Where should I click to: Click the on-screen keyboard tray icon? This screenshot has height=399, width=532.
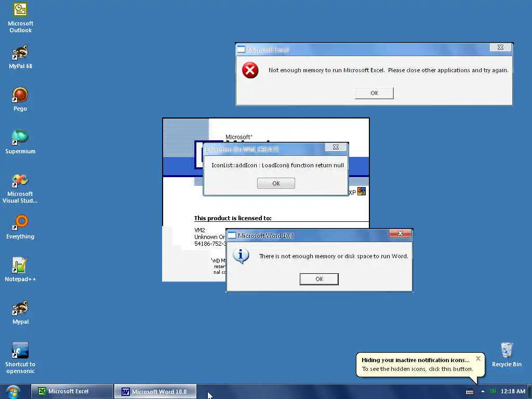pyautogui.click(x=470, y=392)
